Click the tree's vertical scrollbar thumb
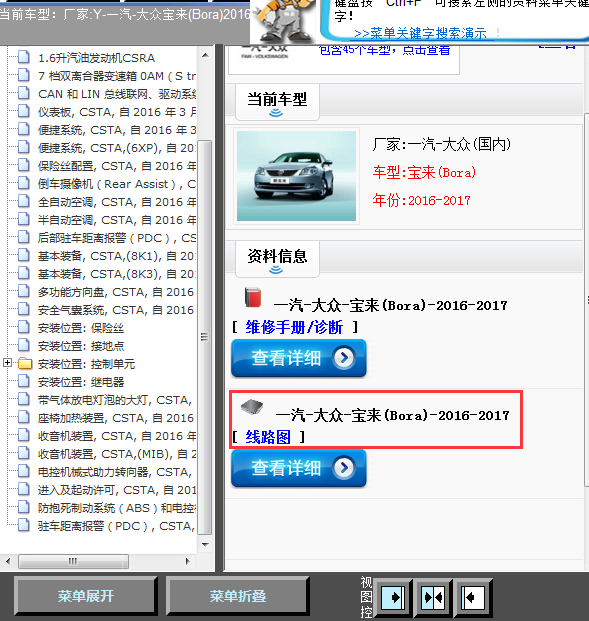Image resolution: width=589 pixels, height=621 pixels. coord(204,337)
